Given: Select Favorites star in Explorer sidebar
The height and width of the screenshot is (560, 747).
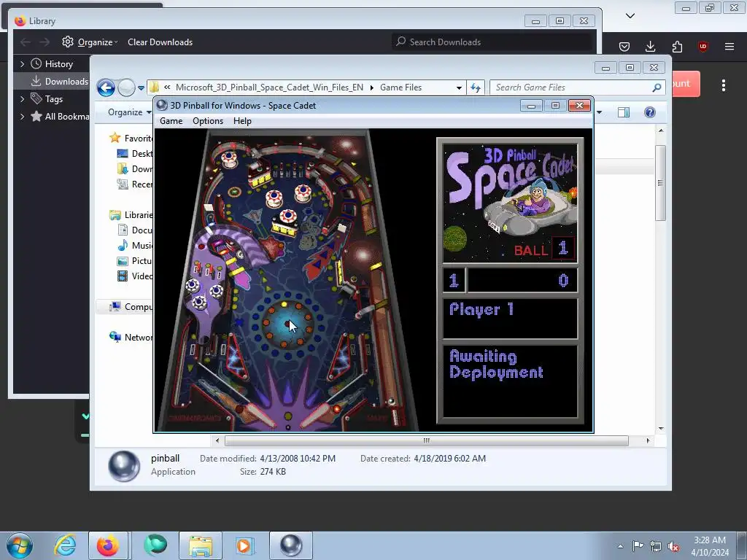Looking at the screenshot, I should [115, 138].
